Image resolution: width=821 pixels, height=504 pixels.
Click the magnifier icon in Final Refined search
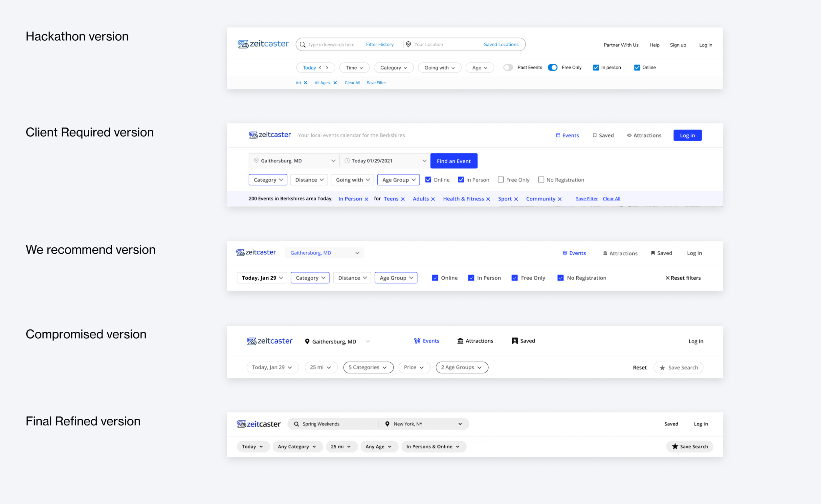point(296,424)
